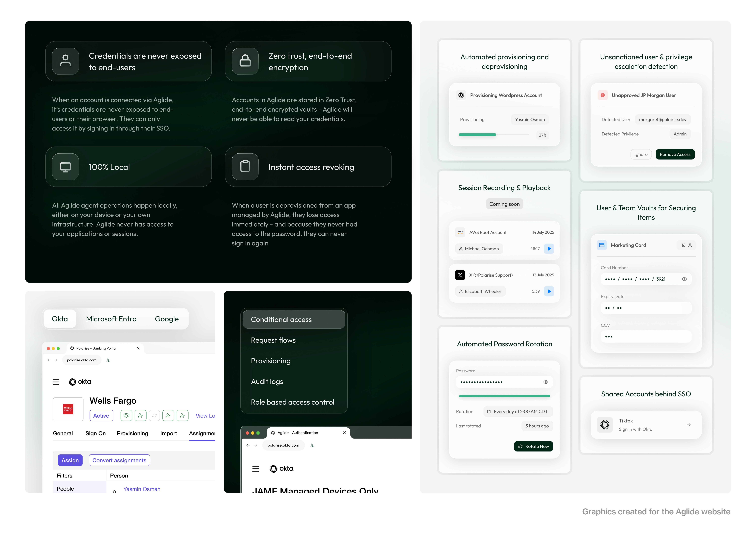Go back in the Polarise Banking Portal browser
This screenshot has height=538, width=756.
pyautogui.click(x=49, y=360)
